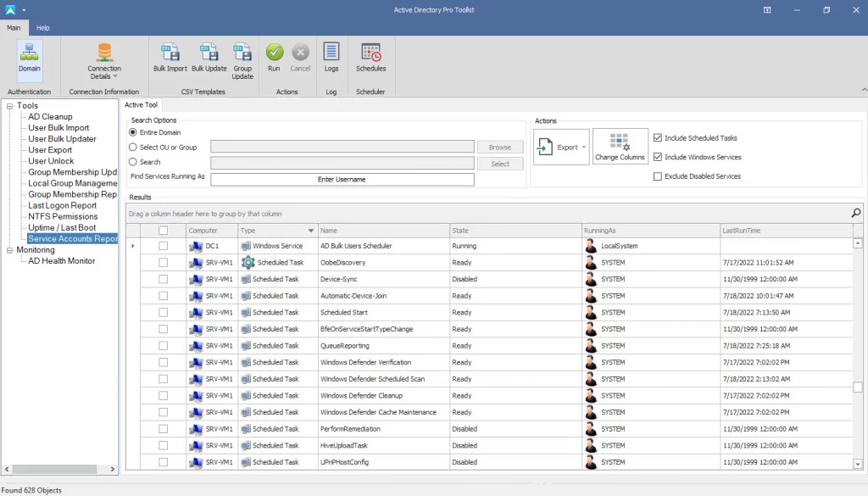
Task: Select the 'Select OU or Group' radio button
Action: click(133, 148)
